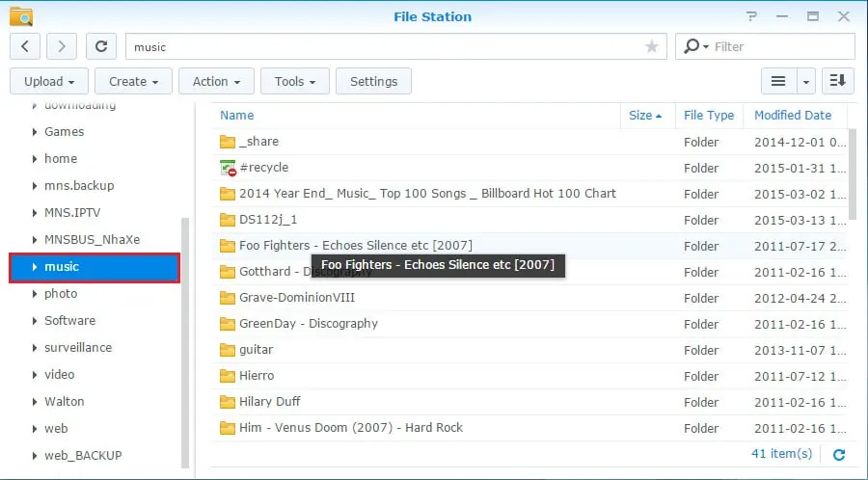Open the view mode dropdown arrow
This screenshot has width=868, height=480.
[806, 81]
